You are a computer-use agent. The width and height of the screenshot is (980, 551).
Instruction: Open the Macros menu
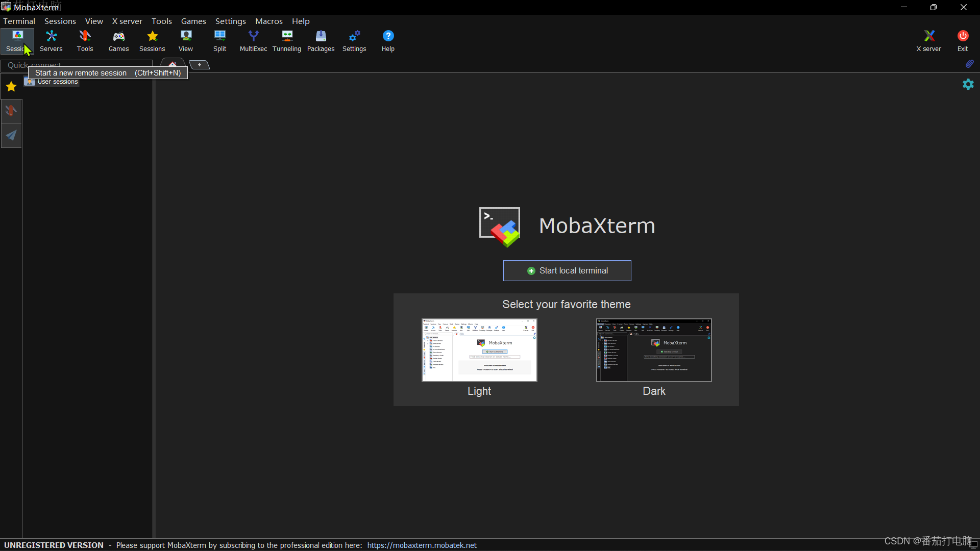tap(269, 21)
